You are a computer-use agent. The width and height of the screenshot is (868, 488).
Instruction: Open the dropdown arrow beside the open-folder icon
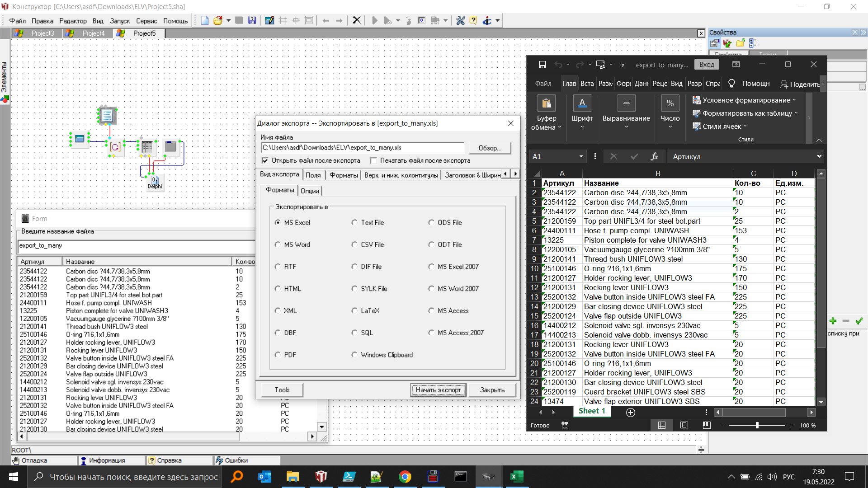click(228, 20)
